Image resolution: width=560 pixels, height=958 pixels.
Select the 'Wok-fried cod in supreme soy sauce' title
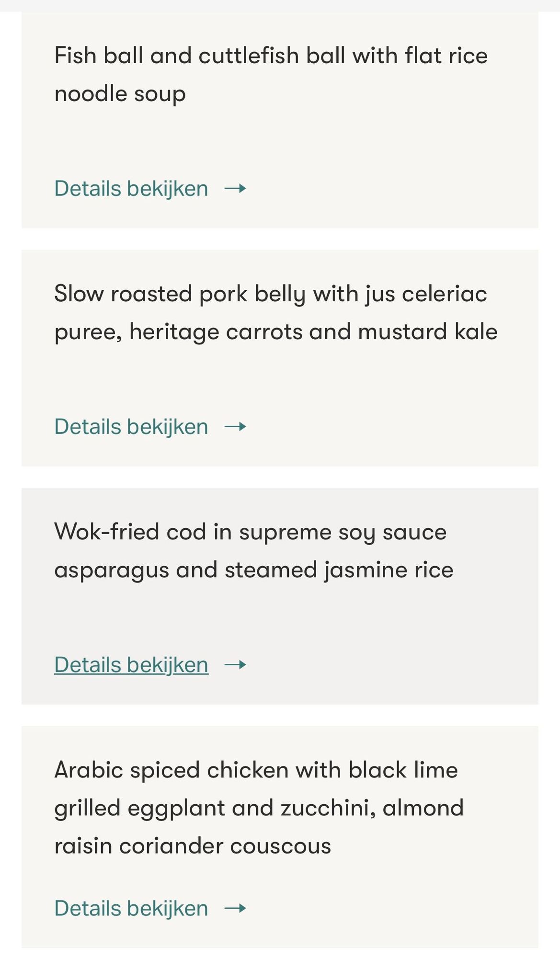[250, 532]
